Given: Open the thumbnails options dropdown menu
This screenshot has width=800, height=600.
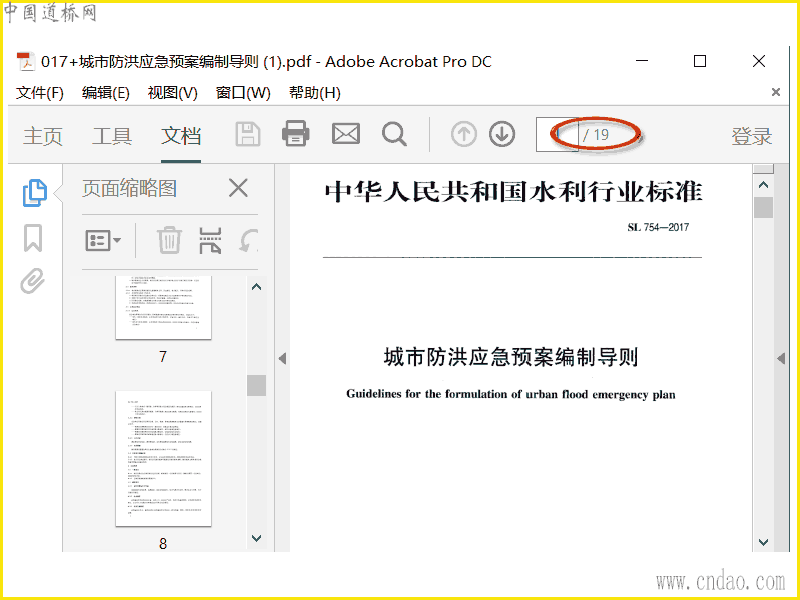Looking at the screenshot, I should coord(103,240).
